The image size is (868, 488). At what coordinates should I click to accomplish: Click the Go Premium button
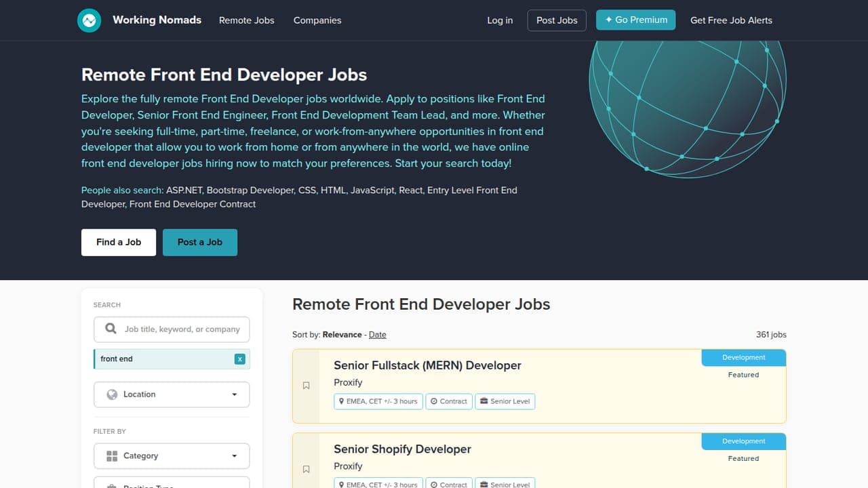pos(636,20)
